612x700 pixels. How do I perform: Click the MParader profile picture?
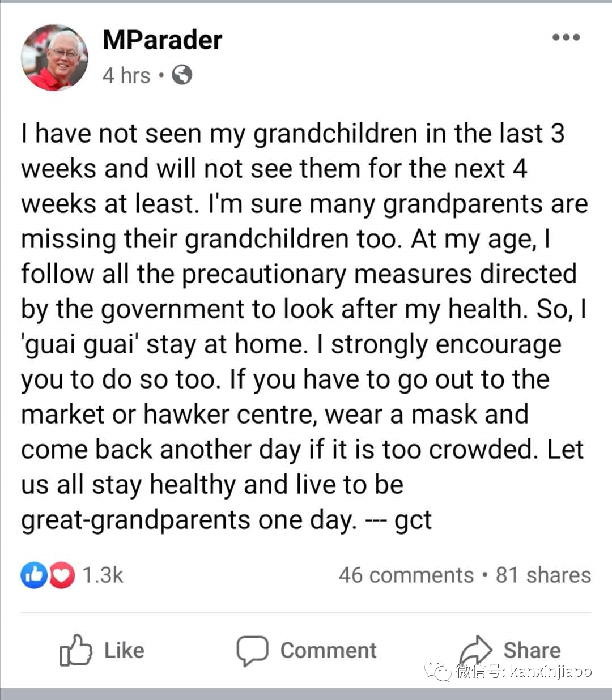tap(54, 57)
